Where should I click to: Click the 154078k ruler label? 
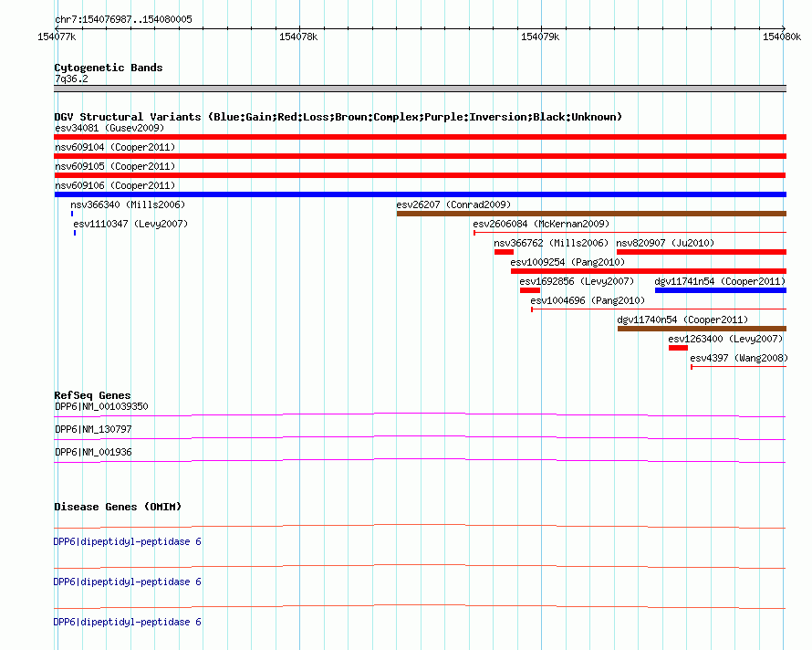(x=298, y=37)
